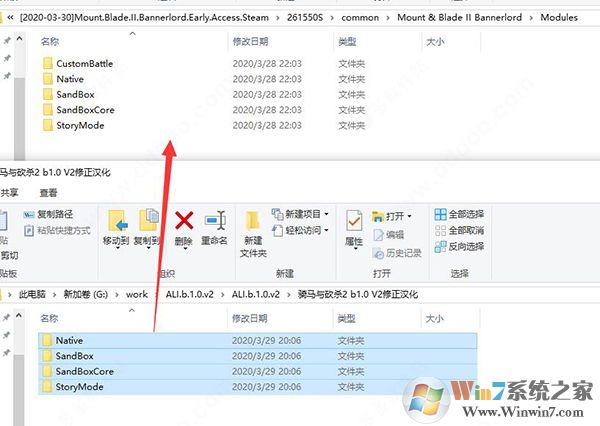Open the Properties (属性) dropdown arrow
600x426 pixels.
tap(355, 248)
